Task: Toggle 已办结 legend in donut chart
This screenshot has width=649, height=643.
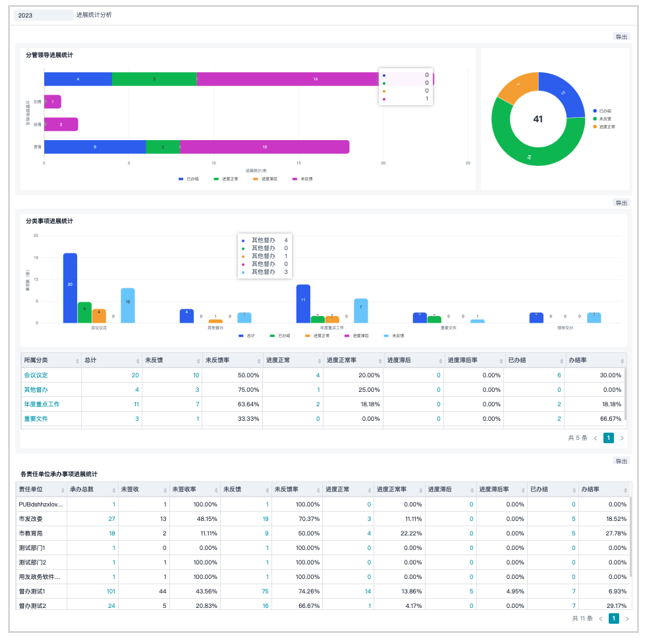Action: tap(602, 111)
